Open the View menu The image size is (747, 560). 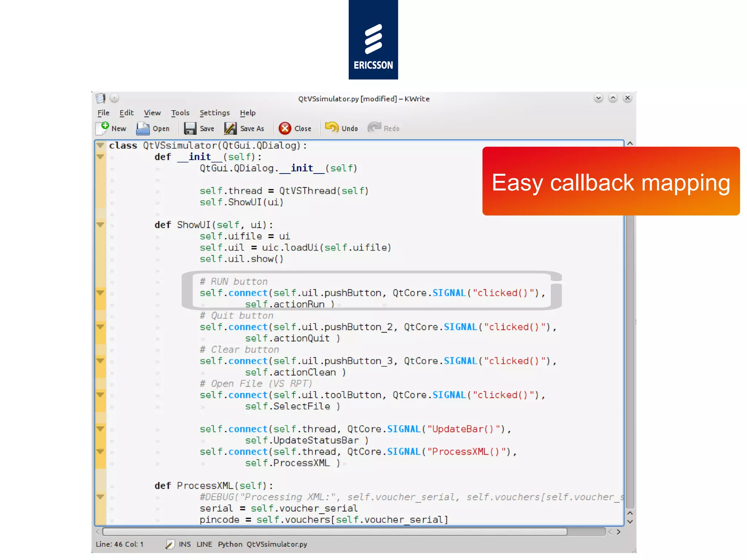152,113
